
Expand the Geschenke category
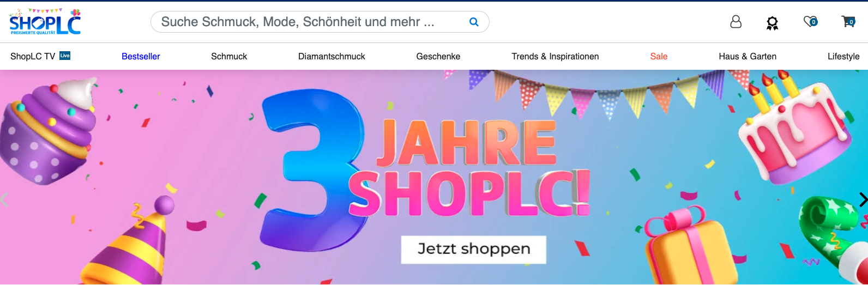pos(438,56)
